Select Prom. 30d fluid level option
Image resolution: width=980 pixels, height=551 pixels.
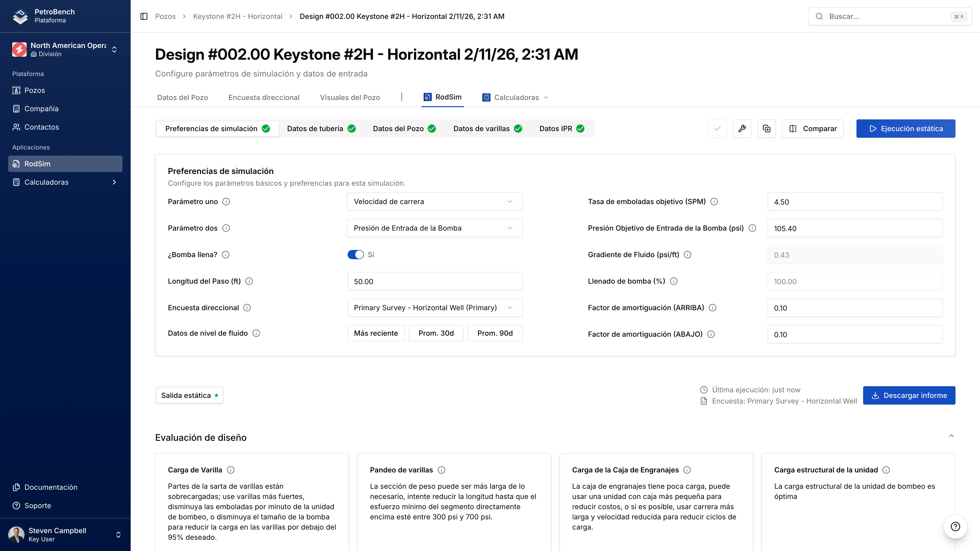[436, 333]
